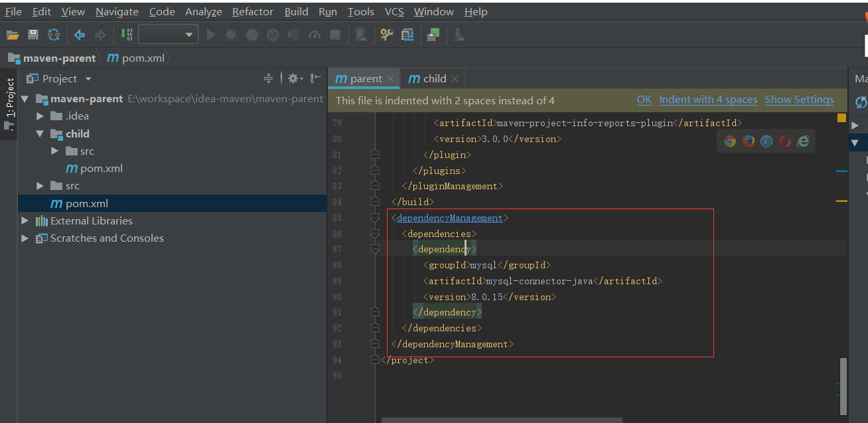The width and height of the screenshot is (868, 423).
Task: Open in Opera browser icon
Action: [x=785, y=141]
